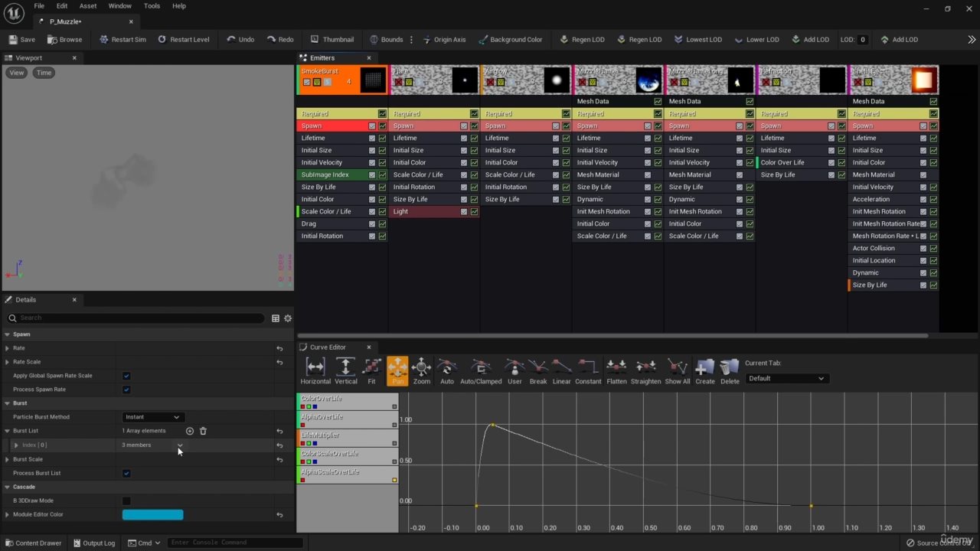Click the Save button
The height and width of the screenshot is (551, 980).
click(21, 40)
